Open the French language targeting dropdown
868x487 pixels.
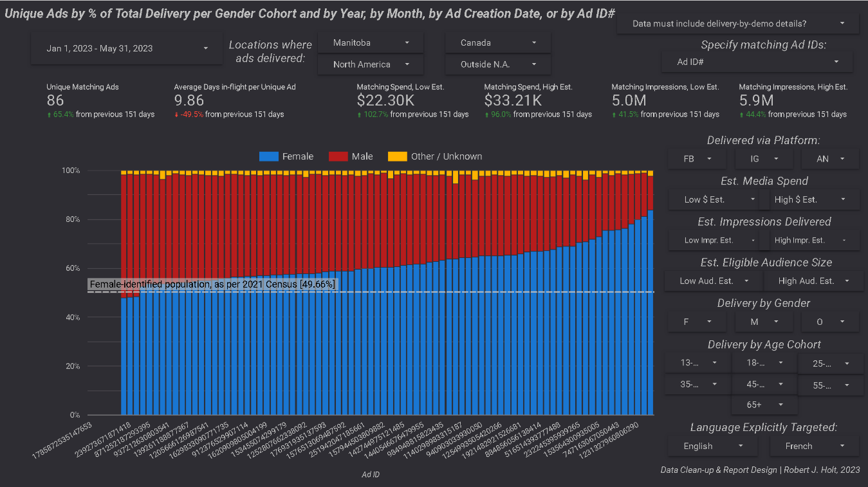pyautogui.click(x=815, y=446)
